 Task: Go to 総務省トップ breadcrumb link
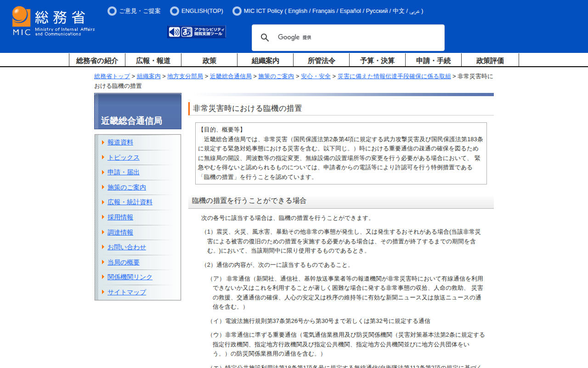tap(112, 76)
